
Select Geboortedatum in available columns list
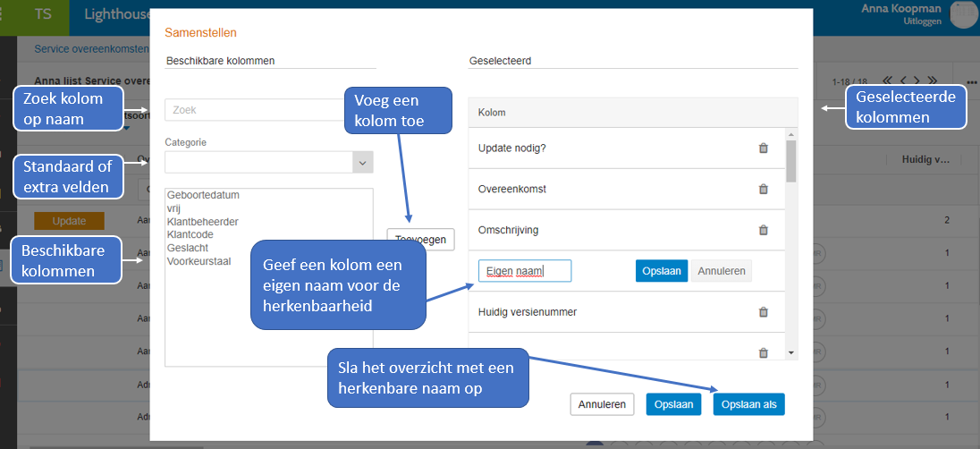203,195
